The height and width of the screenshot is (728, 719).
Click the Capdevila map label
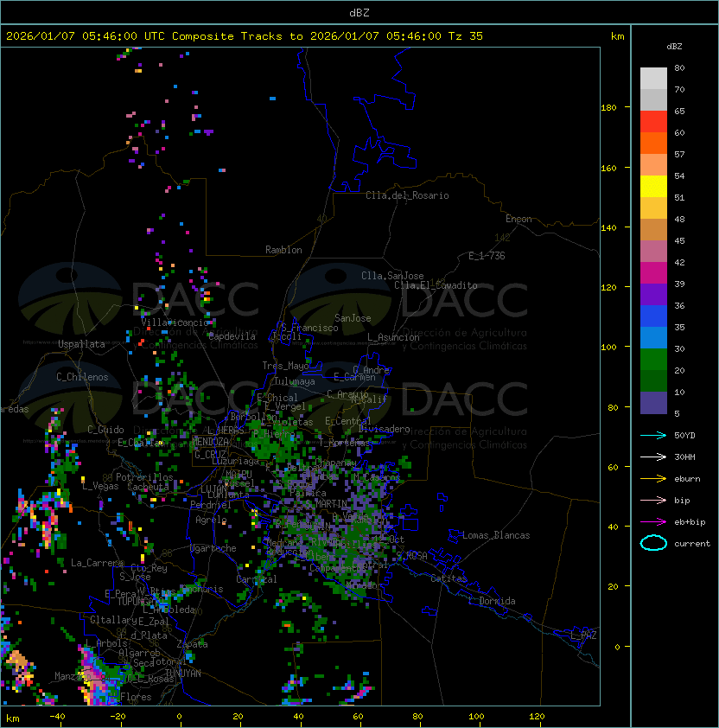pyautogui.click(x=232, y=336)
